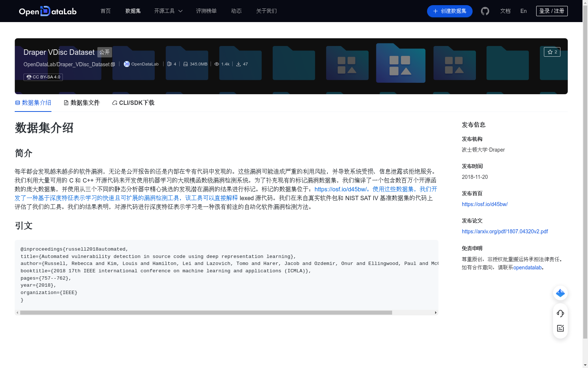This screenshot has width=588, height=368.
Task: Click the citation box horizontal scrollbar
Action: coord(206,312)
